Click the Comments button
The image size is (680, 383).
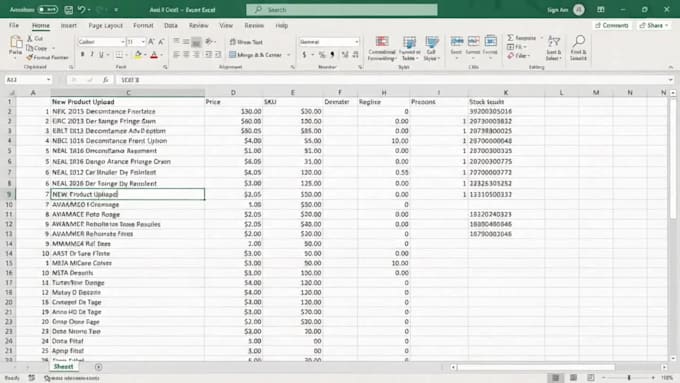click(612, 26)
